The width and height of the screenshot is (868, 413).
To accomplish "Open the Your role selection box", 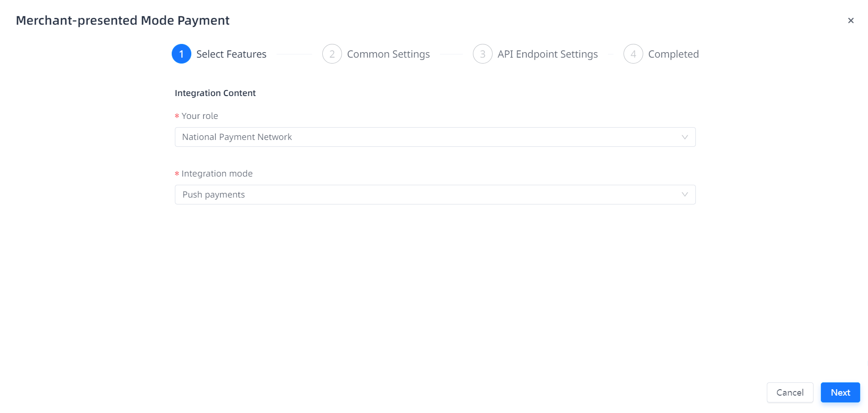I will [426, 137].
